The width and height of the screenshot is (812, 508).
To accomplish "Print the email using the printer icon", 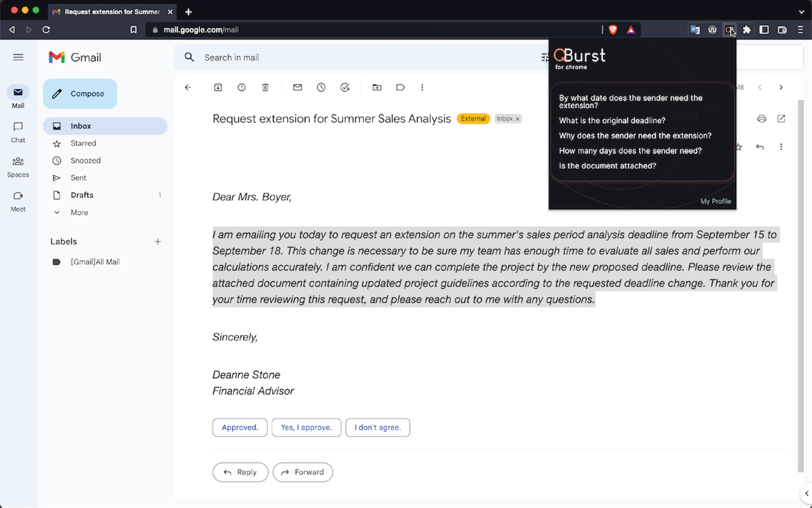I will coord(761,119).
